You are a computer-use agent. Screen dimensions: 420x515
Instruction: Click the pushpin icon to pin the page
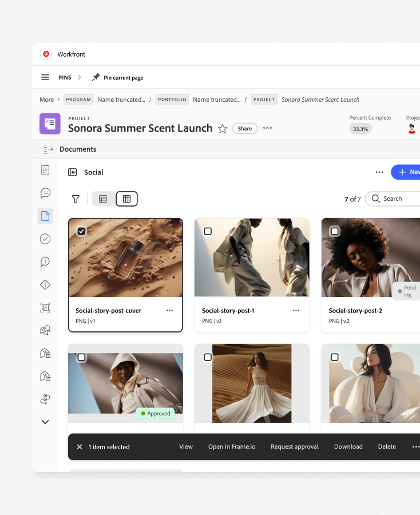click(x=96, y=77)
